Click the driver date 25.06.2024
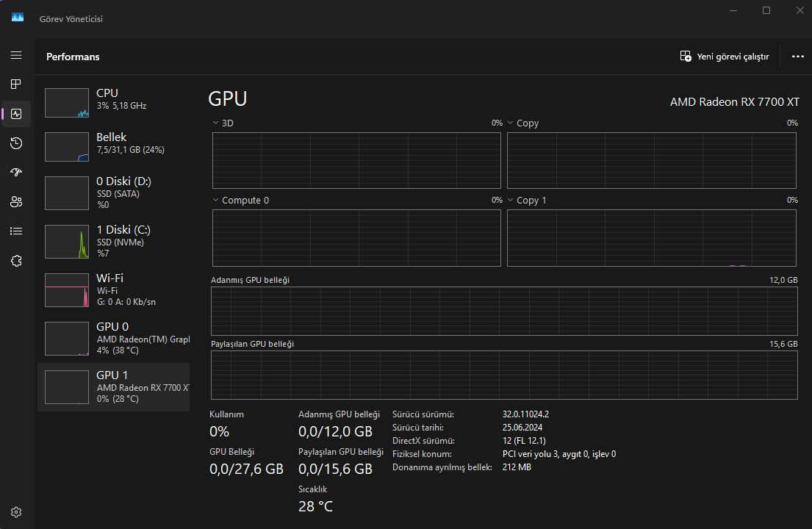Screen dimensions: 812x529 [x=522, y=428]
